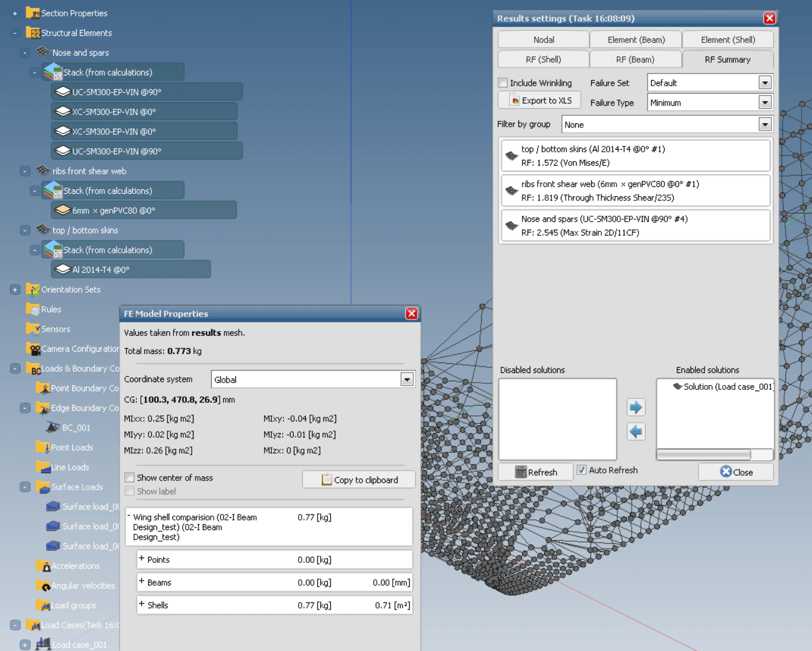Click the Surface Loads folder icon
The height and width of the screenshot is (651, 812).
43,486
